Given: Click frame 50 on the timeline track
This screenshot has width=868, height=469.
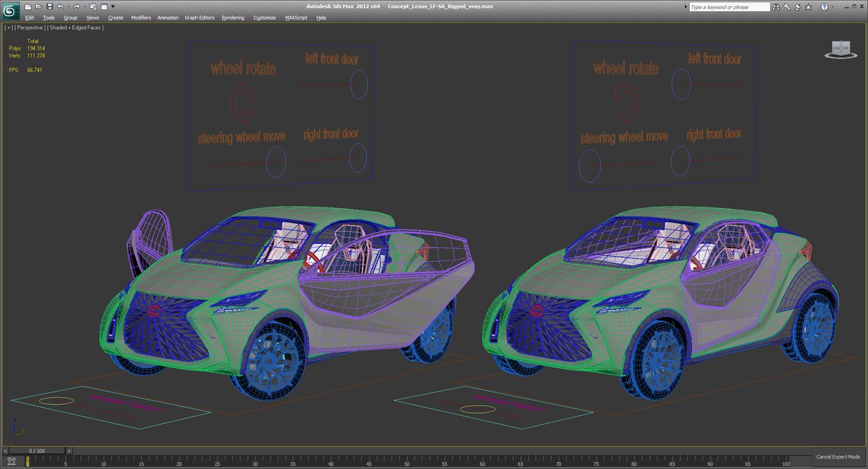Looking at the screenshot, I should [x=406, y=461].
